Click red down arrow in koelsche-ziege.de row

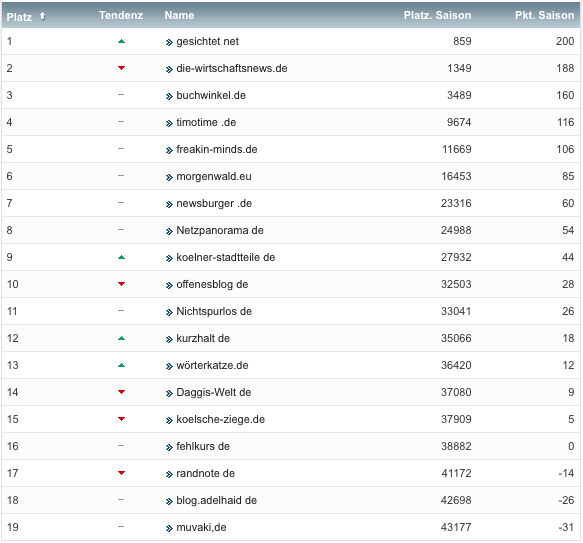tap(121, 419)
